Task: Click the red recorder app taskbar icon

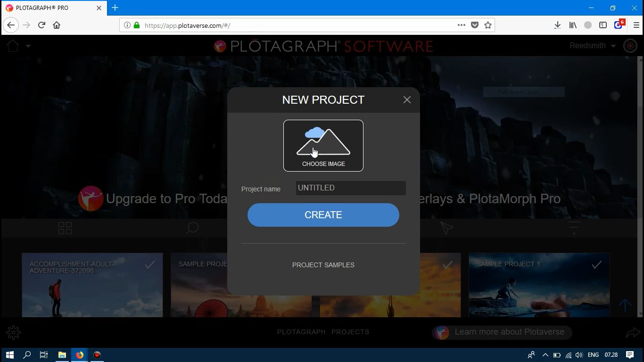Action: pos(97,355)
